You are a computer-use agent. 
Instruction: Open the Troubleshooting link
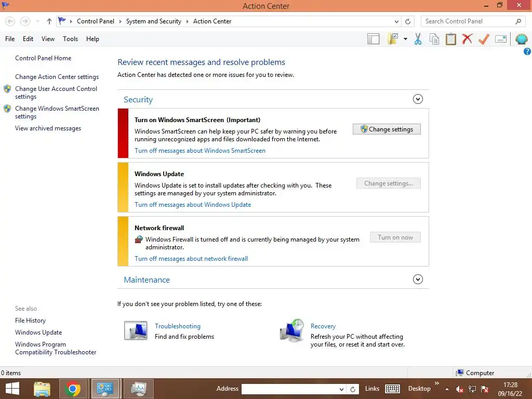[x=178, y=326]
